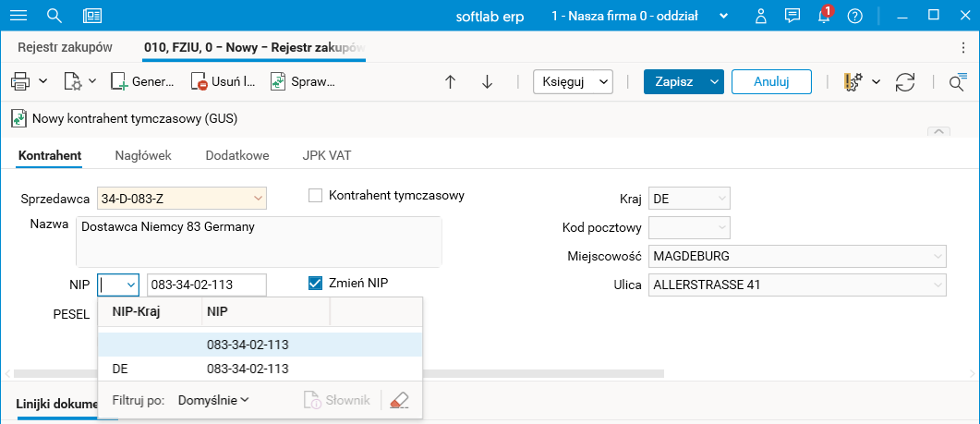Click the print icon in toolbar

coord(20,81)
